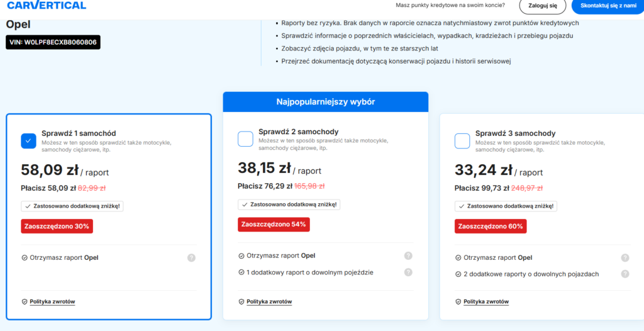Open 'Polityka zwrotów' link in middle plan
This screenshot has width=644, height=331.
click(x=269, y=301)
